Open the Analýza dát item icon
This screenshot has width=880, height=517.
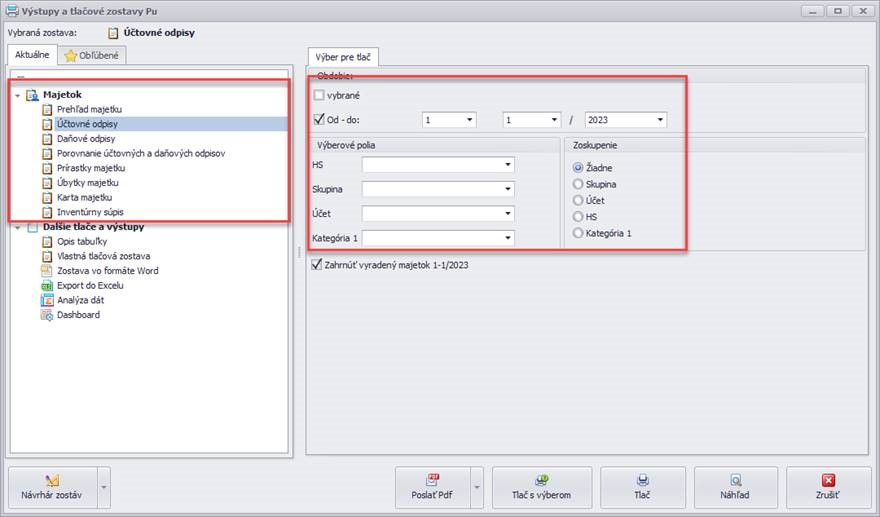click(46, 300)
